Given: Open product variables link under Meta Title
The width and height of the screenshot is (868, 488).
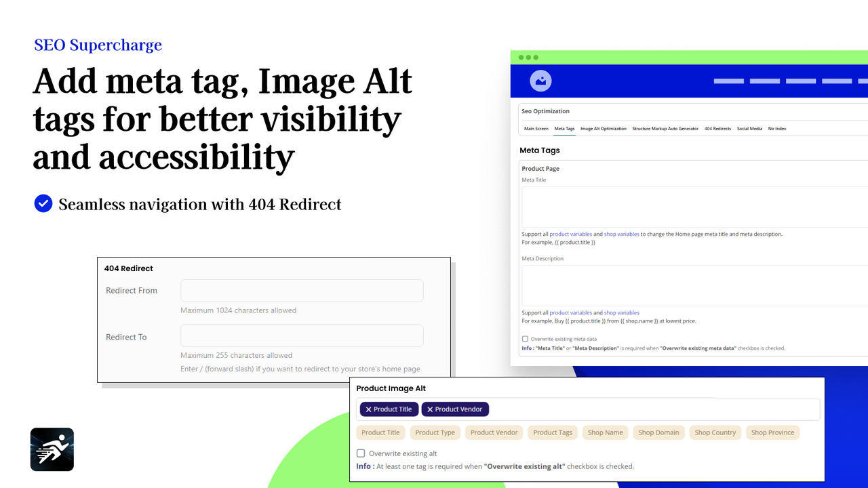Looking at the screenshot, I should coord(570,235).
